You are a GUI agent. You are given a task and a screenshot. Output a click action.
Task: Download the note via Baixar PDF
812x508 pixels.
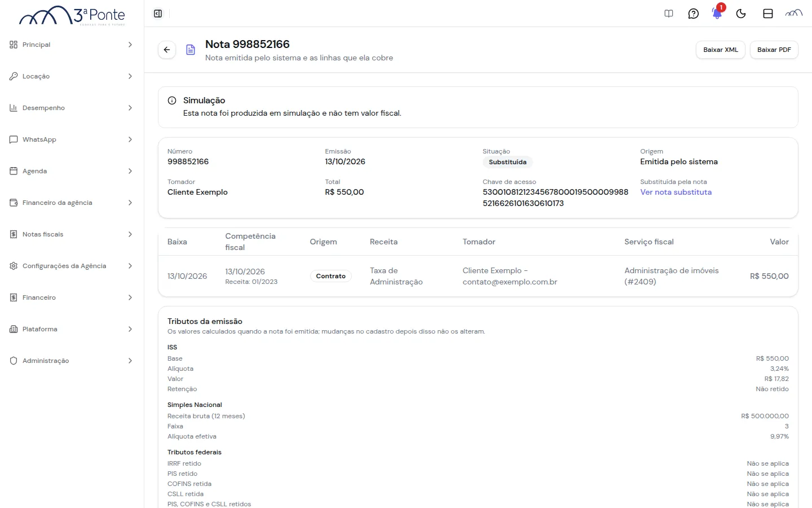coord(774,50)
